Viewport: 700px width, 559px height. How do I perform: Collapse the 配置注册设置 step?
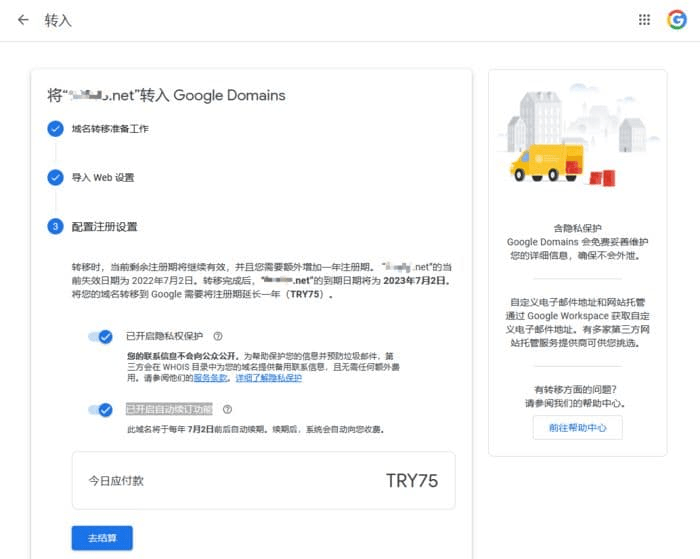coord(104,227)
